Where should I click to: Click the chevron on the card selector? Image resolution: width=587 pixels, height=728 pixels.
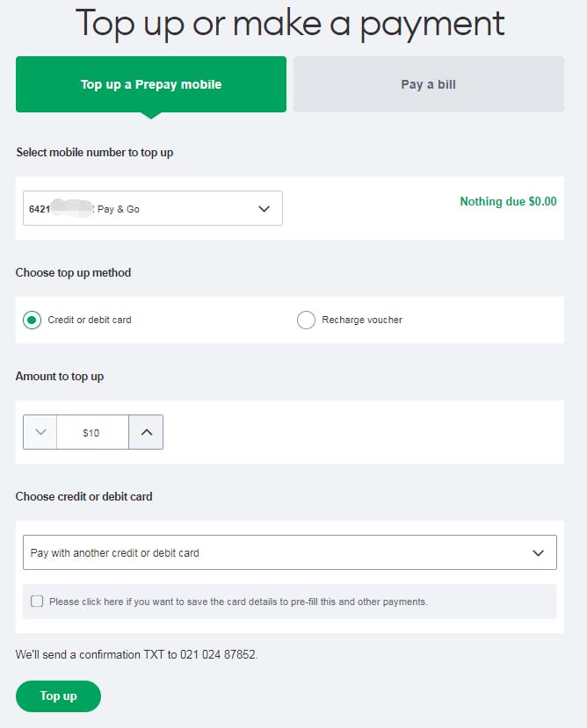click(x=539, y=553)
